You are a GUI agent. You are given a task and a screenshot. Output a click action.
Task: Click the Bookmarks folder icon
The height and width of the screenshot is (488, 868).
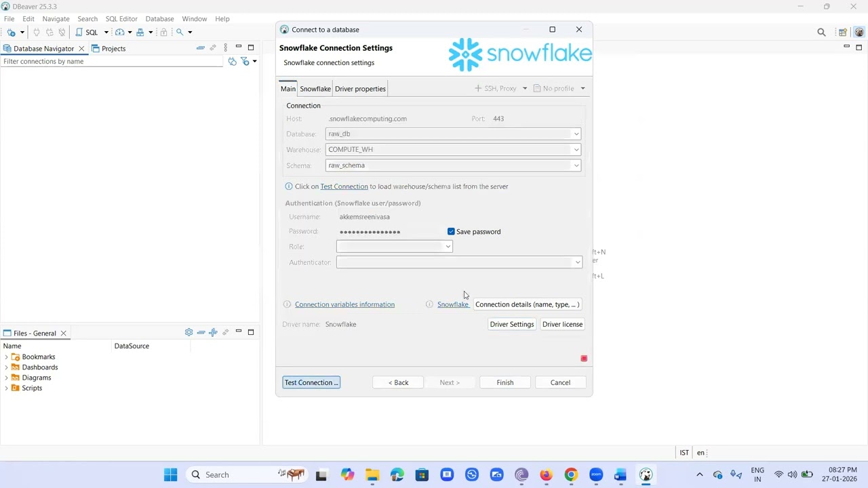pos(16,357)
